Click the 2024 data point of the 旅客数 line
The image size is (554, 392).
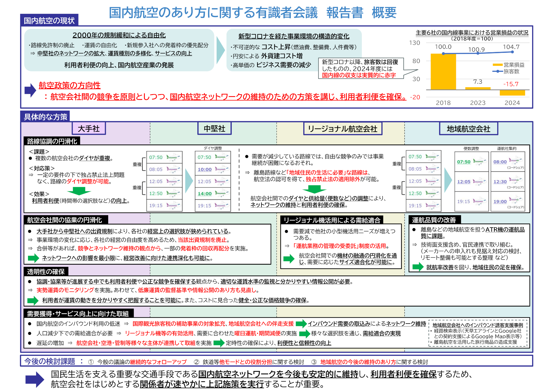512,52
